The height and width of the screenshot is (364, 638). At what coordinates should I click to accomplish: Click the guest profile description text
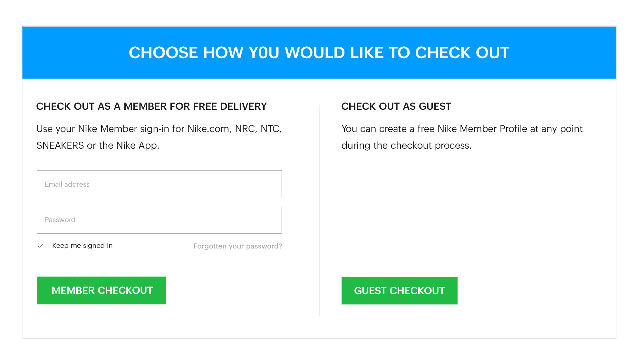462,137
